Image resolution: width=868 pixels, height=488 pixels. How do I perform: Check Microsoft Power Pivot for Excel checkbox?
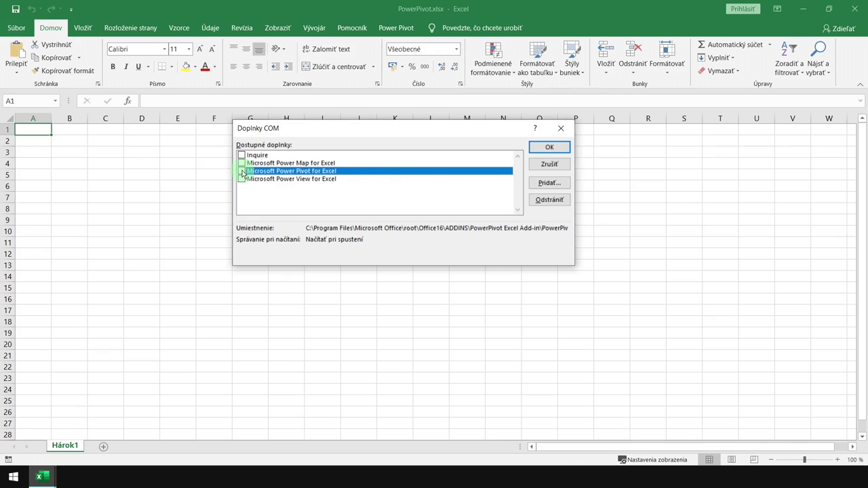coord(241,171)
